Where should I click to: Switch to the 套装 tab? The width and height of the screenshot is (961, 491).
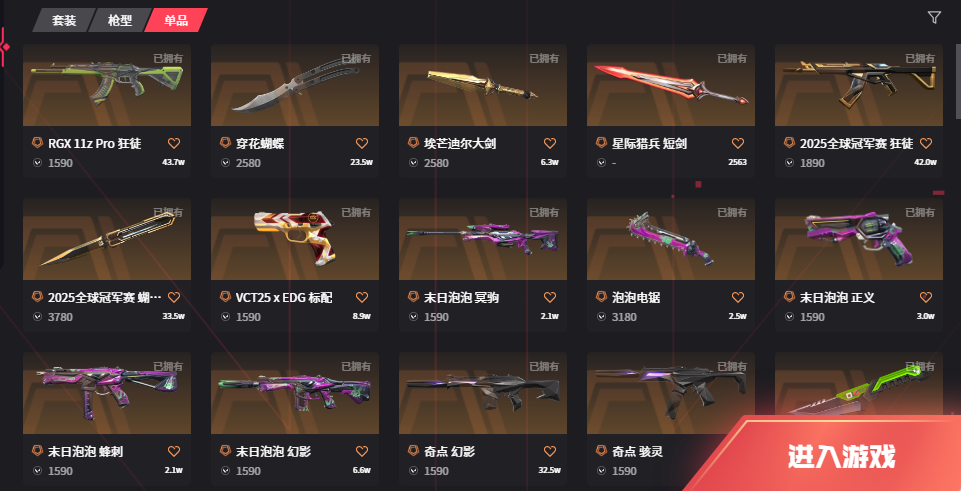click(64, 20)
